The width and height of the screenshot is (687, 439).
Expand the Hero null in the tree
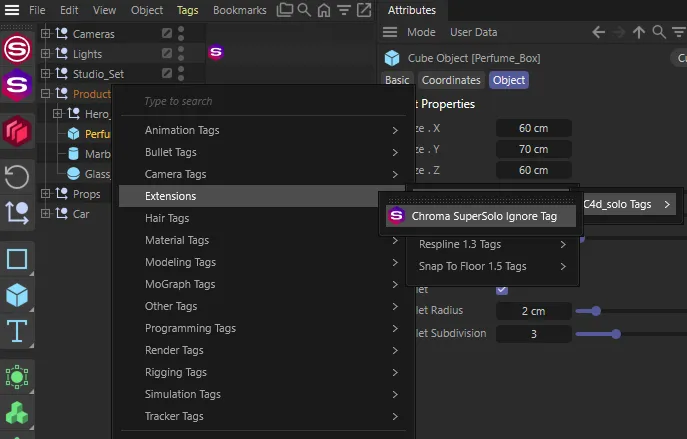pos(57,113)
